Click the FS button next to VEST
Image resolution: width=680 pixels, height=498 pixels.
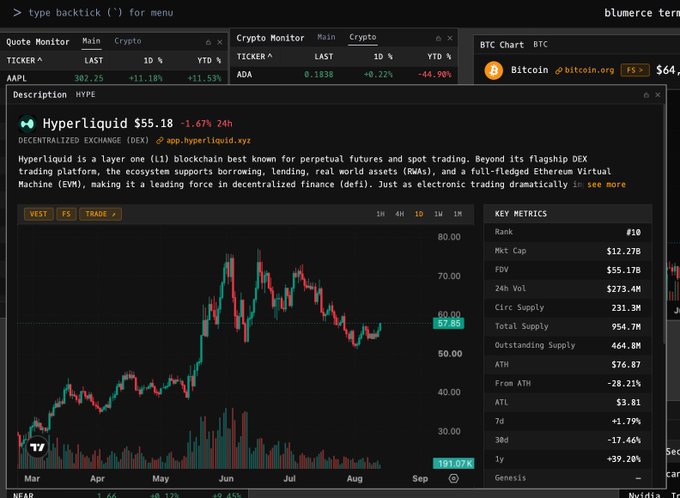pyautogui.click(x=66, y=214)
